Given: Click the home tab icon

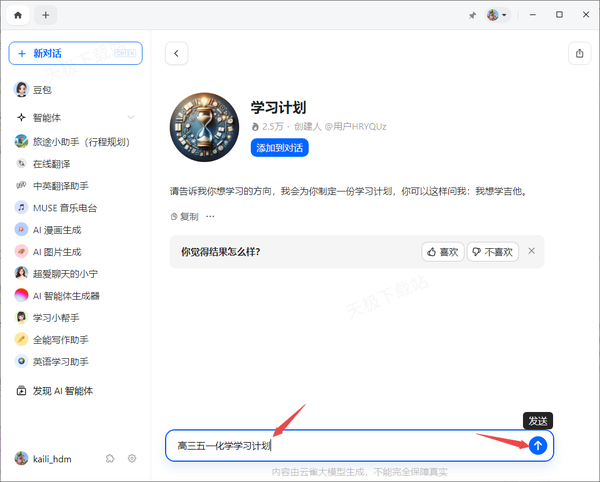Looking at the screenshot, I should click(x=18, y=15).
